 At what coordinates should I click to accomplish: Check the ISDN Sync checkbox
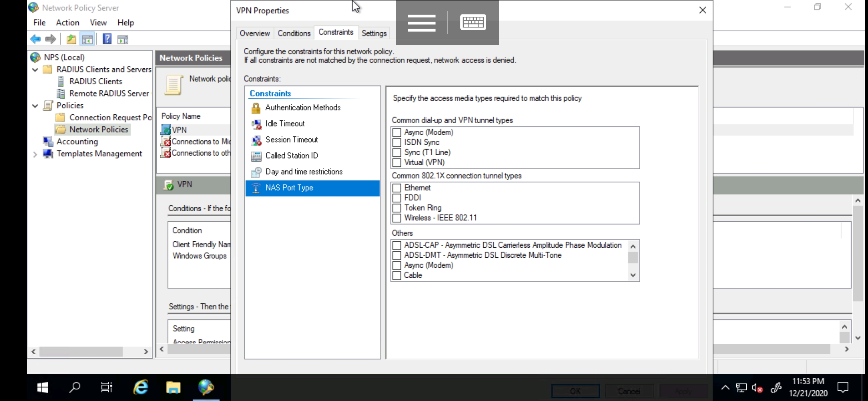pos(397,143)
